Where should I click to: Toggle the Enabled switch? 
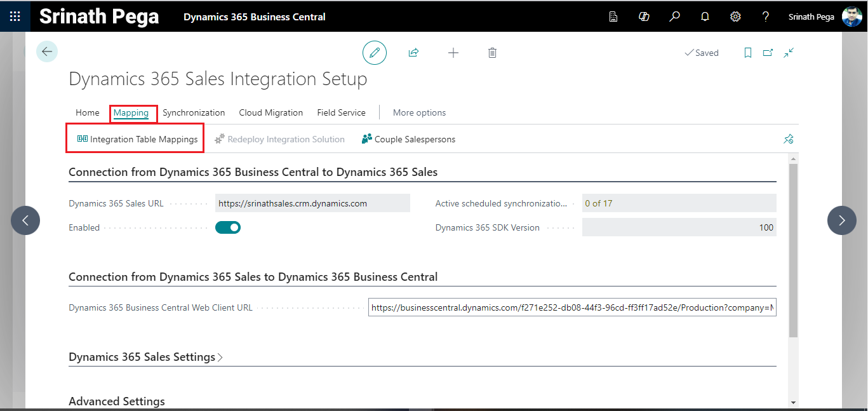[x=228, y=227]
